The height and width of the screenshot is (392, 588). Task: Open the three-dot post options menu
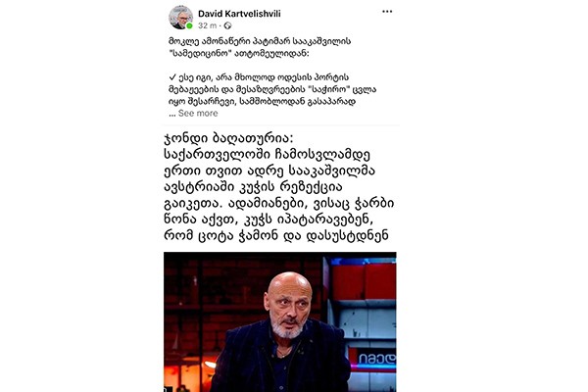[x=387, y=12]
